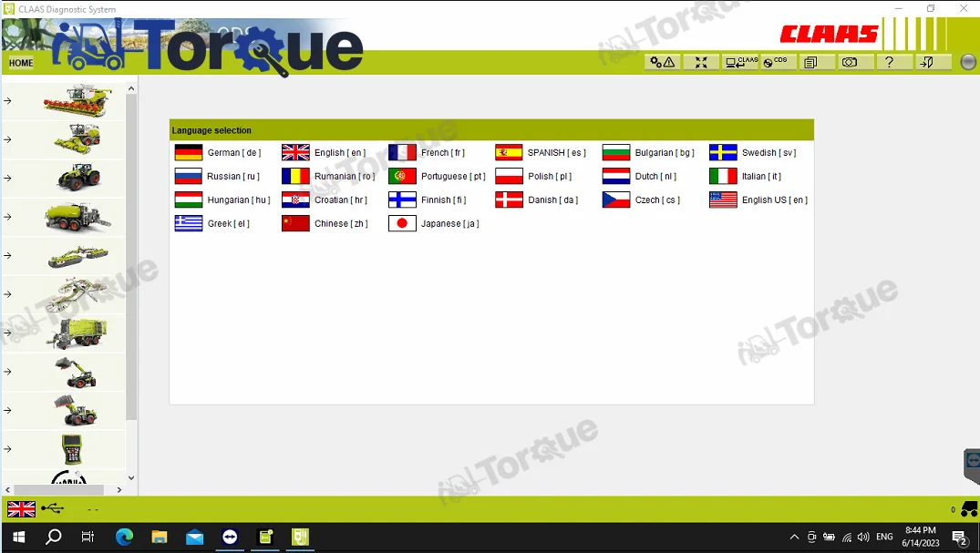The height and width of the screenshot is (553, 980).
Task: Select the tractor machine thumbnail
Action: click(78, 178)
